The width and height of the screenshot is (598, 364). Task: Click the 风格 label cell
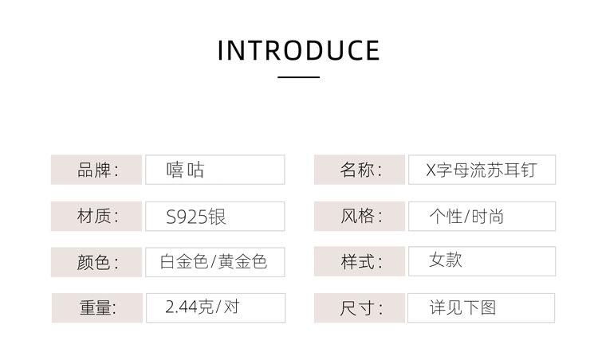coord(360,217)
